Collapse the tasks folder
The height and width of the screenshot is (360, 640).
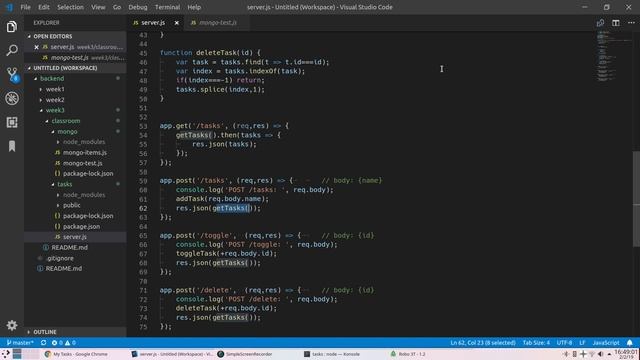tap(64, 184)
